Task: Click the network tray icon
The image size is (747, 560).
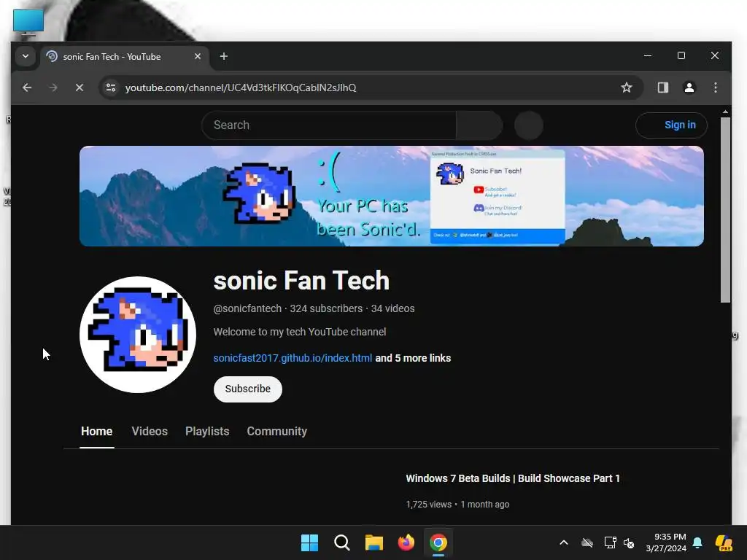Action: (x=610, y=542)
